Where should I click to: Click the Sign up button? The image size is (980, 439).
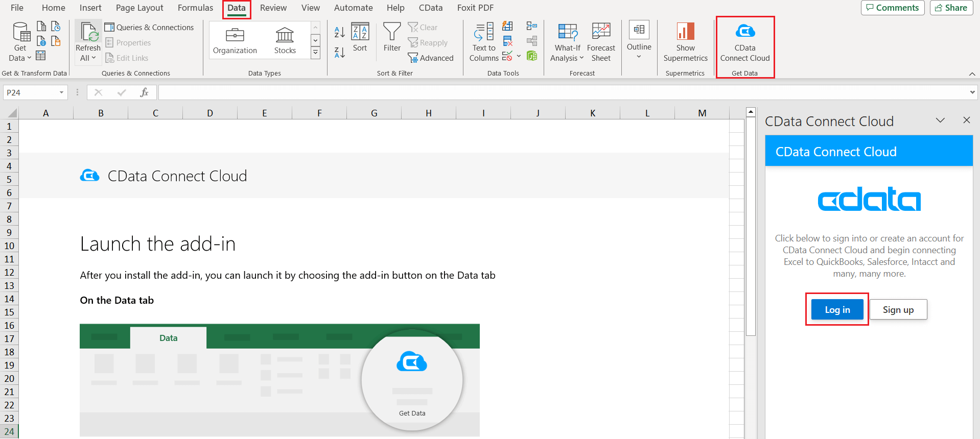898,310
